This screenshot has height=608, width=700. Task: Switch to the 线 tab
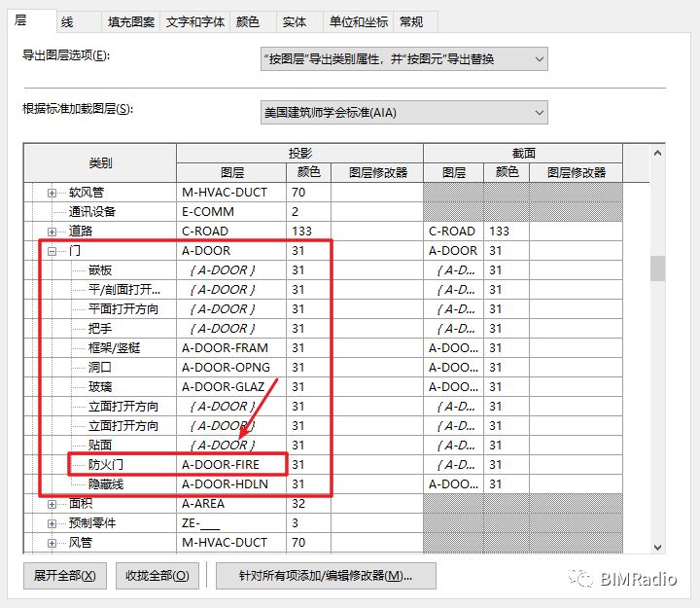(79, 21)
